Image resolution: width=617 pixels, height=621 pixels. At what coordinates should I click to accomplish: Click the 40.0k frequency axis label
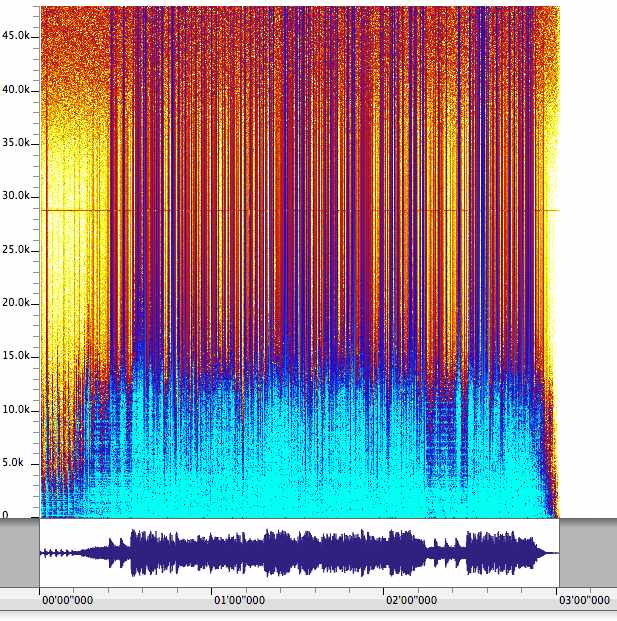pyautogui.click(x=16, y=90)
